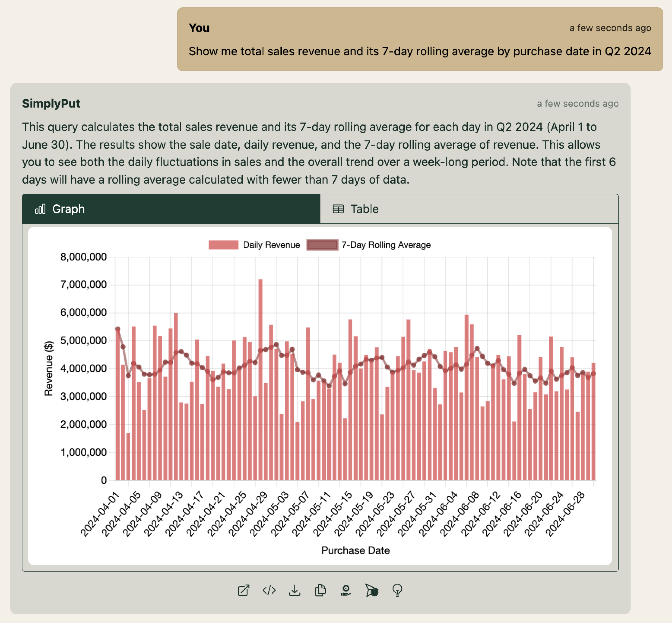Image resolution: width=672 pixels, height=623 pixels.
Task: Click the user message about Q2 2024 revenue
Action: coord(420,51)
